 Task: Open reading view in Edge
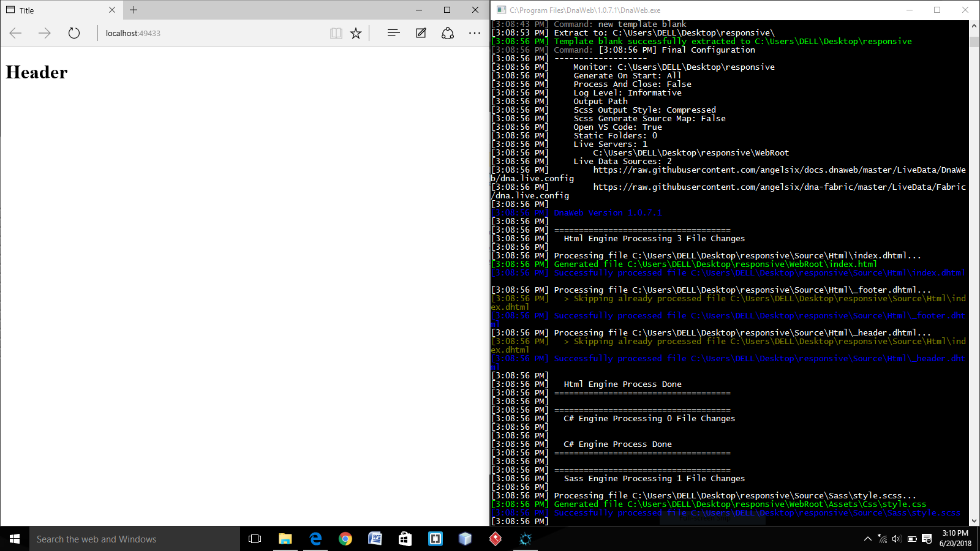tap(336, 33)
